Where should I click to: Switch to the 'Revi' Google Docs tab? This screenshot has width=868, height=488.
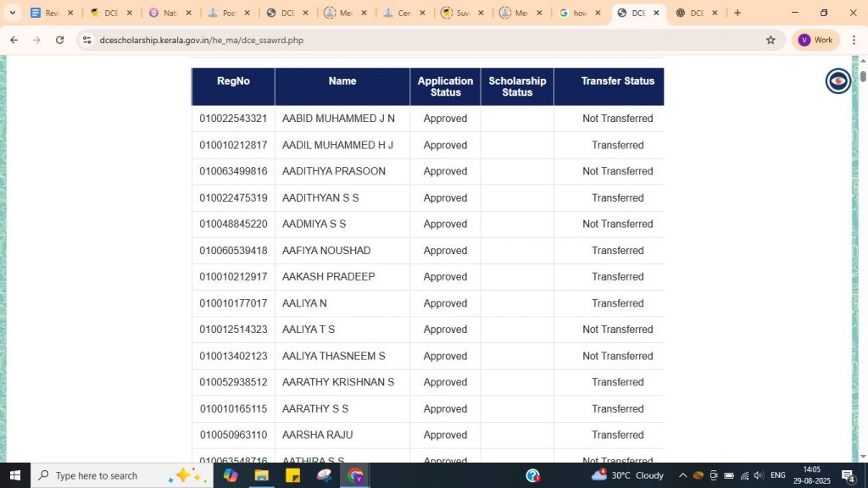pos(46,13)
